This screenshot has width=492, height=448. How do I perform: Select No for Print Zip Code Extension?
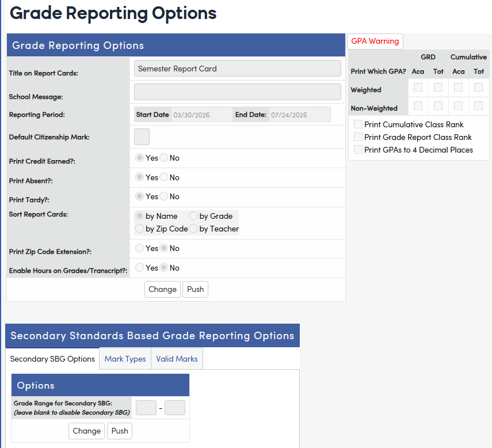pyautogui.click(x=164, y=248)
